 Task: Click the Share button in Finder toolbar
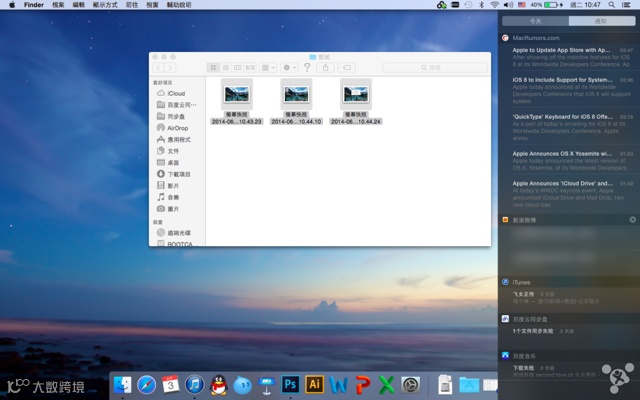(324, 67)
